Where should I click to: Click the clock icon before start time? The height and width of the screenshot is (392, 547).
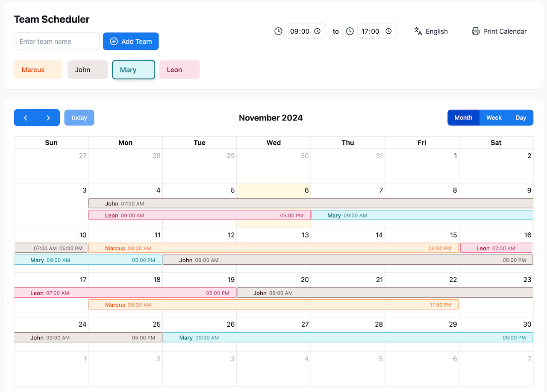pos(278,31)
